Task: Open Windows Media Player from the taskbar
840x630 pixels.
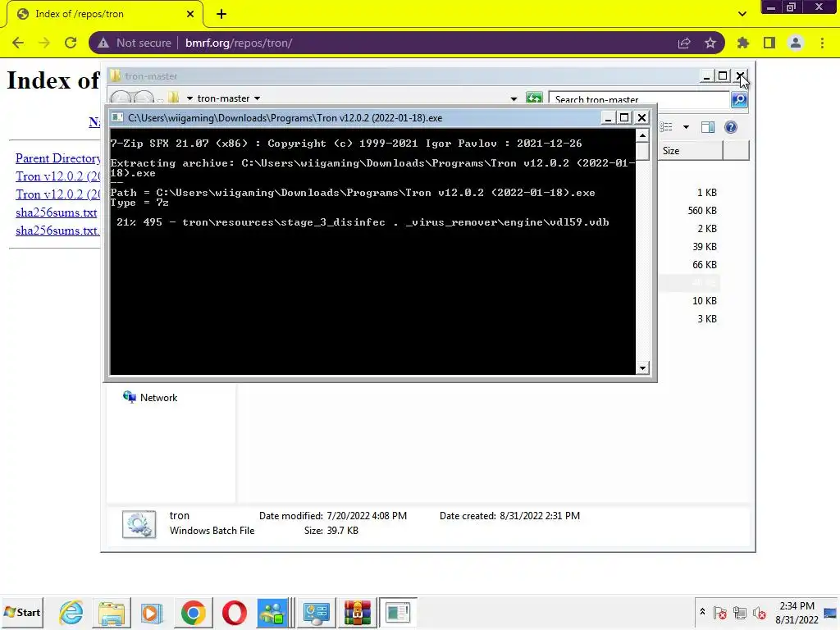Action: [x=152, y=612]
